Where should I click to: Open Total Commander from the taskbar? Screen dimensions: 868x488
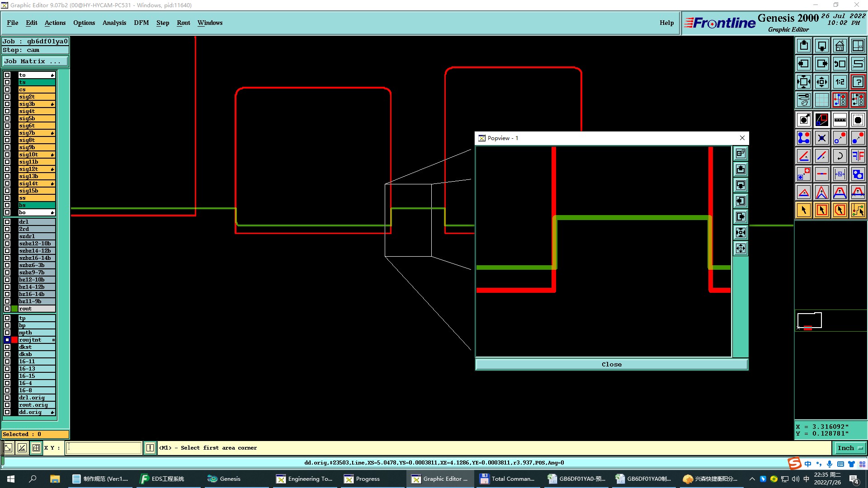click(x=507, y=479)
